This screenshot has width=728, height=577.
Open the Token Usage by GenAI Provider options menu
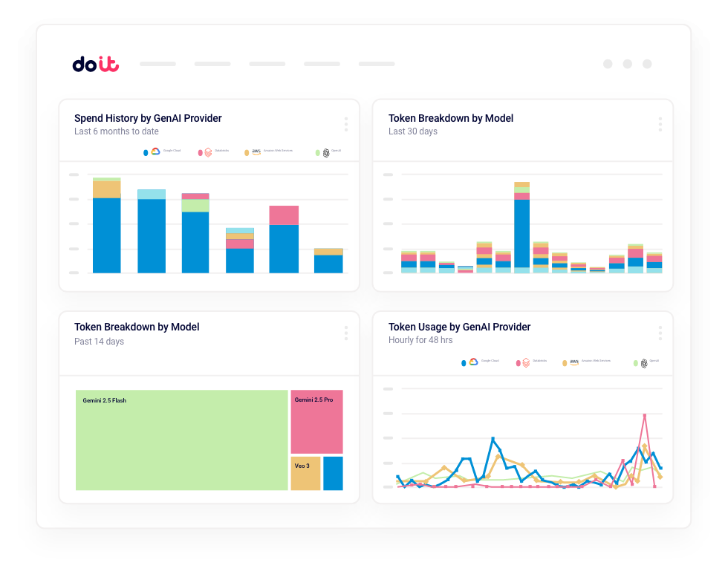(x=660, y=333)
